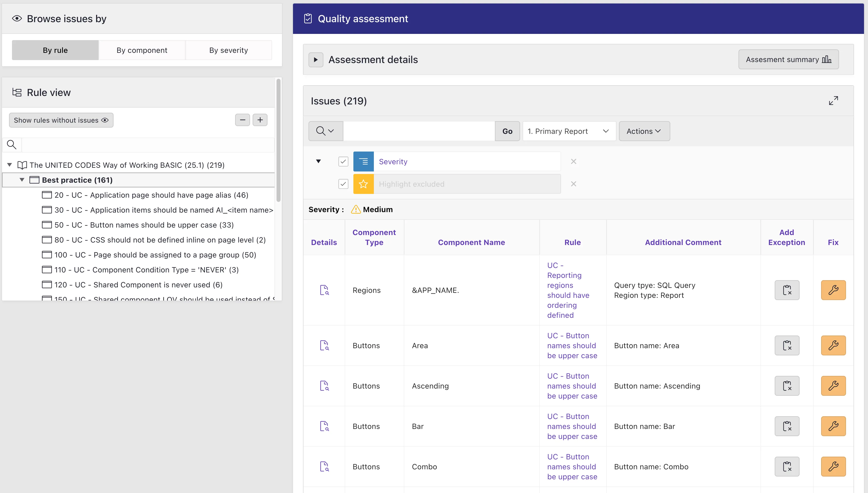
Task: Click the fix wrench for the &APP_NAME. region
Action: coord(833,290)
